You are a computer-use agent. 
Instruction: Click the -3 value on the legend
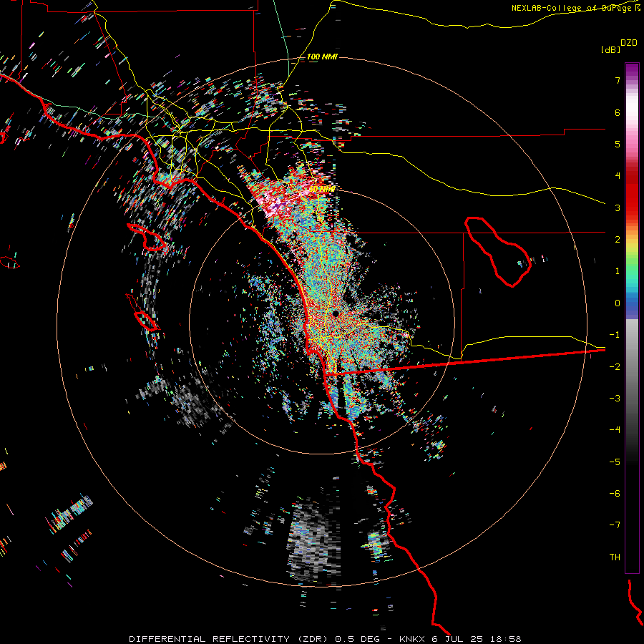coord(615,399)
